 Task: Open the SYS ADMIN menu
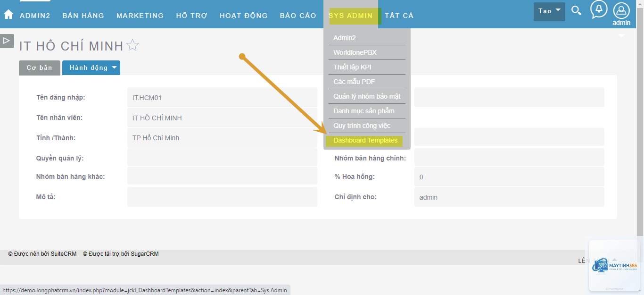click(x=351, y=16)
